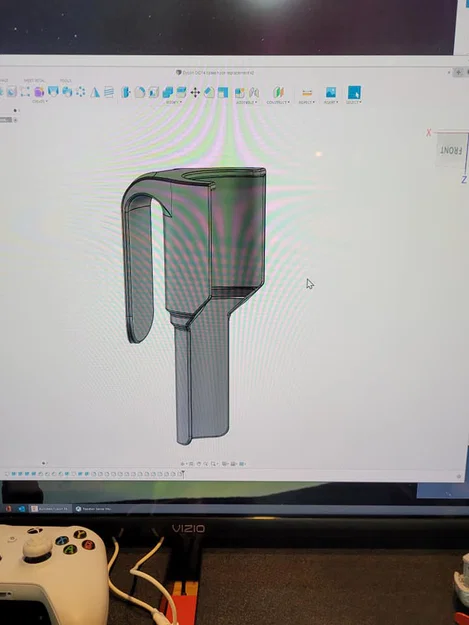469x625 pixels.
Task: Click the Insert image icon
Action: click(330, 92)
